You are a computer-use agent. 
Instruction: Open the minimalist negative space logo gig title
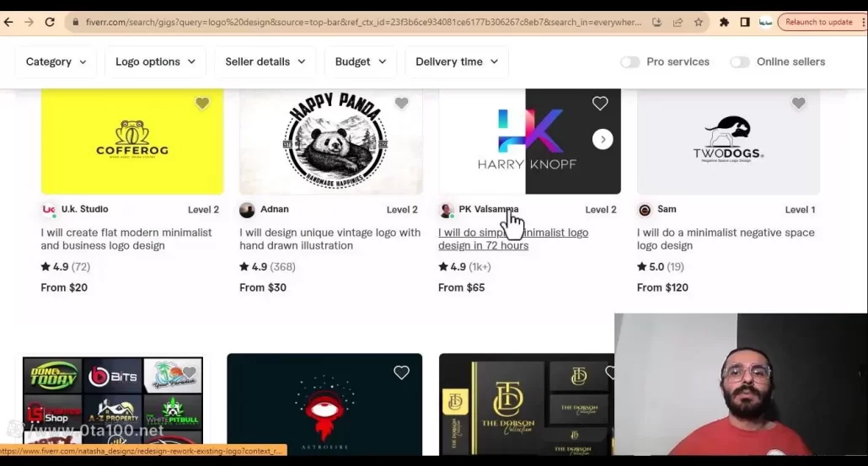point(726,239)
